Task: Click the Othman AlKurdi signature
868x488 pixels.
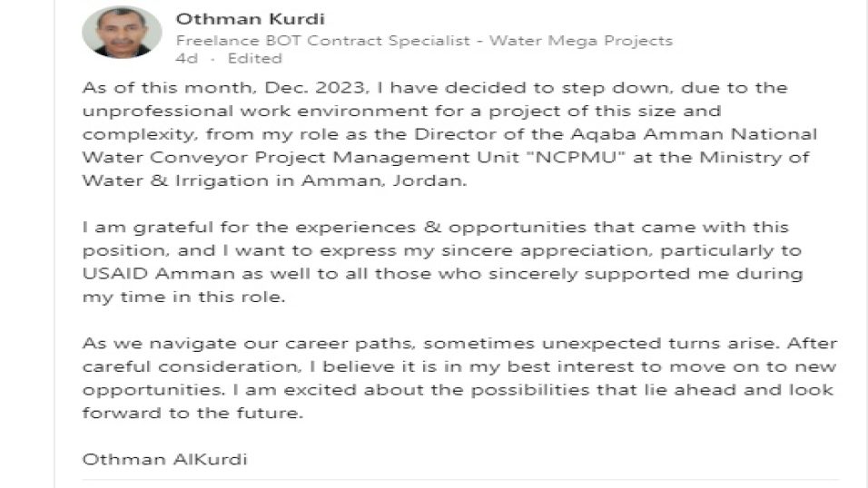Action: point(164,460)
